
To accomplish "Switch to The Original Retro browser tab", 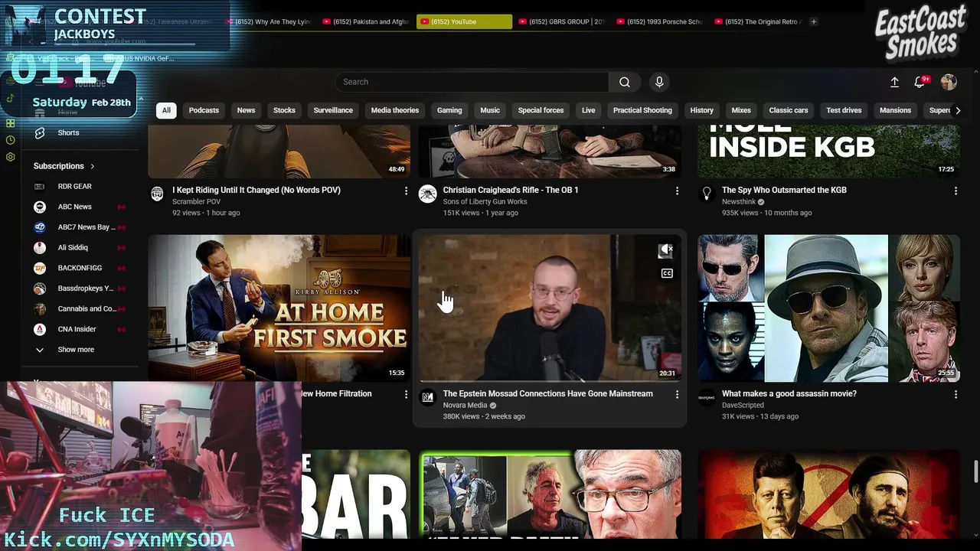I will pos(759,21).
